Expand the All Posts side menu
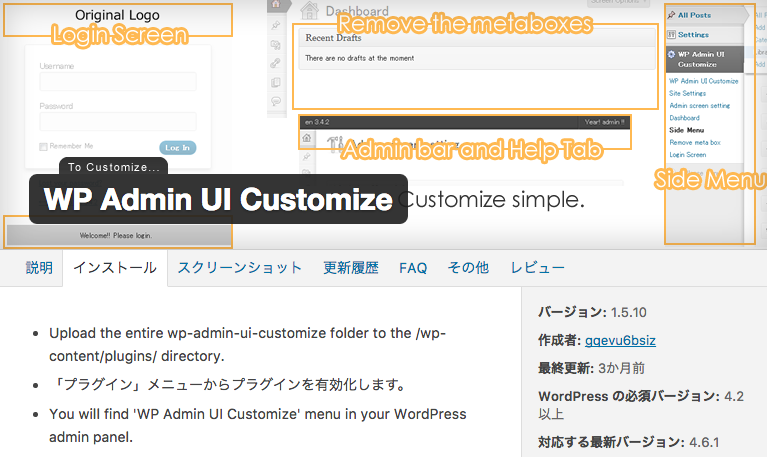 [702, 15]
